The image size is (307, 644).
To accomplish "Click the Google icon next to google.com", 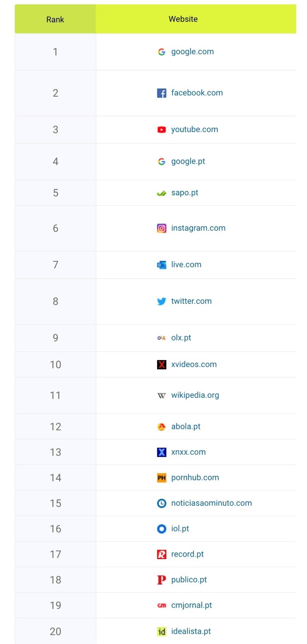I will tap(162, 52).
